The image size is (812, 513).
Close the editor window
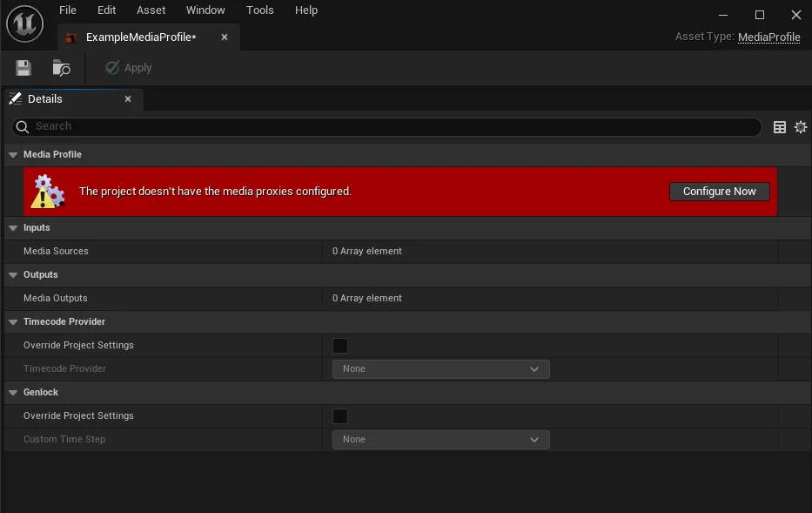click(796, 15)
